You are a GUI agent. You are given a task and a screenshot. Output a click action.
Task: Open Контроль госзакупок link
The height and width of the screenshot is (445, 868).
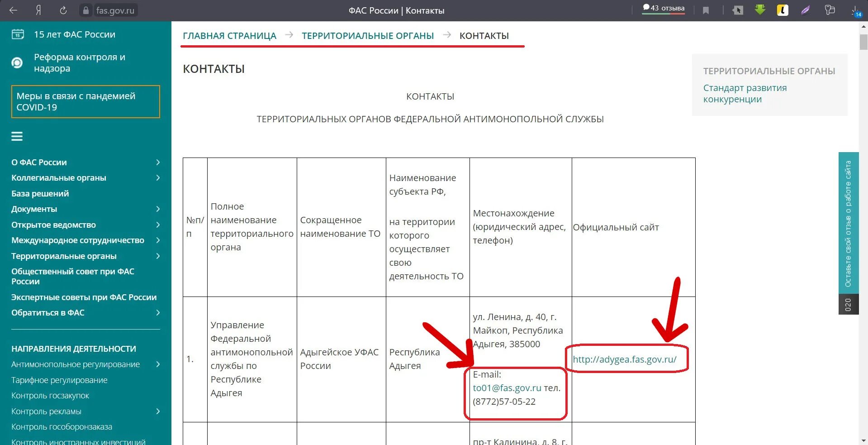(x=50, y=396)
